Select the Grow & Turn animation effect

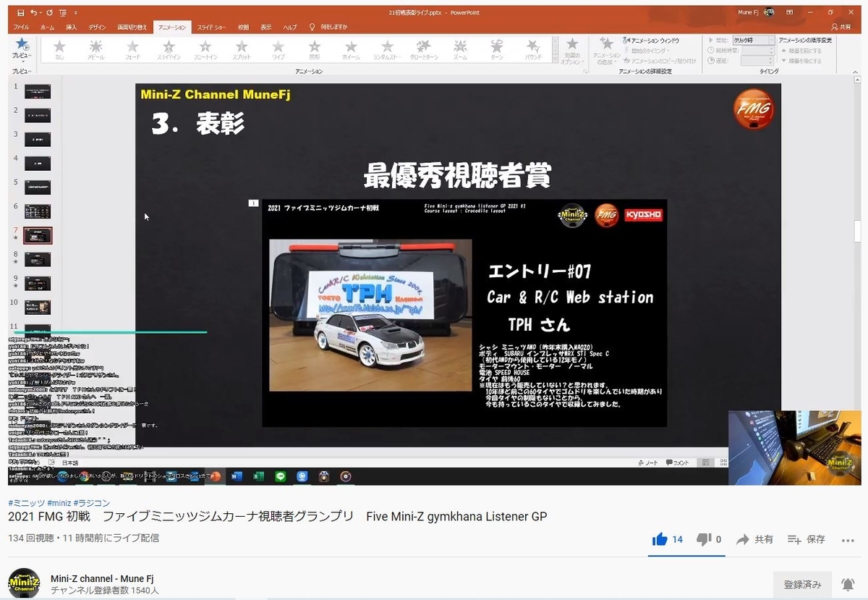424,50
